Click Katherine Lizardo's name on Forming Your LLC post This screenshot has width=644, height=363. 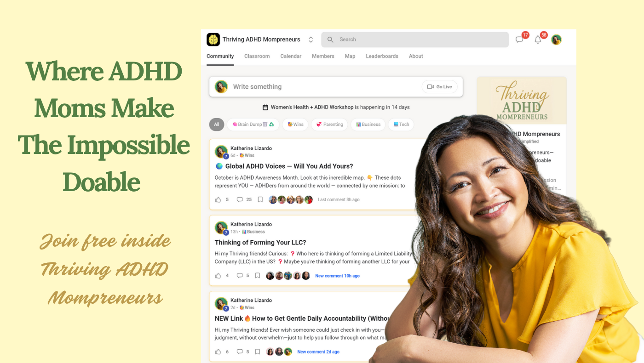click(x=251, y=225)
